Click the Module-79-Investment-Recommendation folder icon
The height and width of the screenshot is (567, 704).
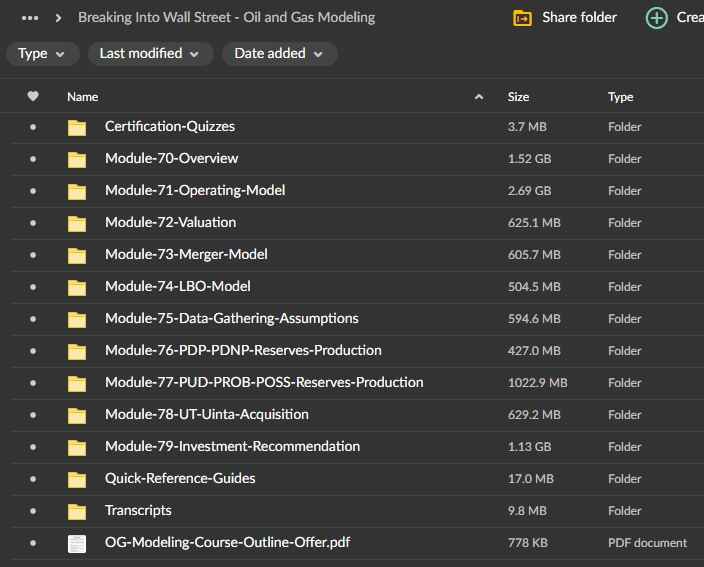(x=77, y=447)
